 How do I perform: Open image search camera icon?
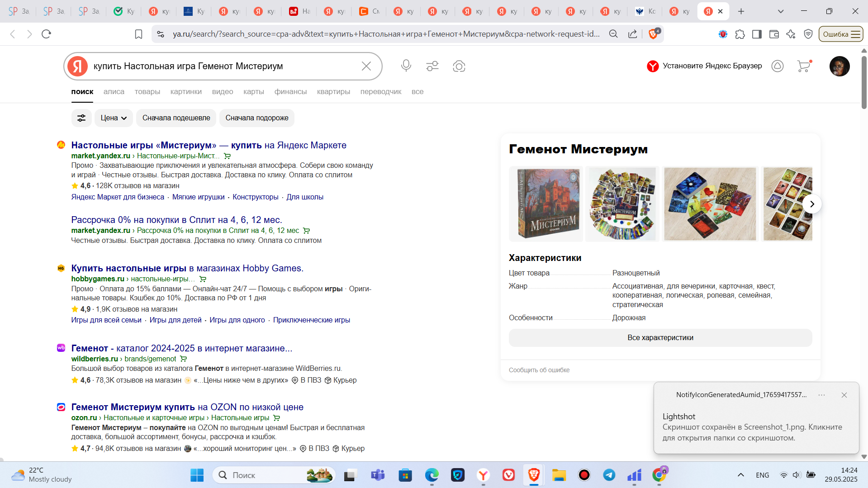point(459,66)
